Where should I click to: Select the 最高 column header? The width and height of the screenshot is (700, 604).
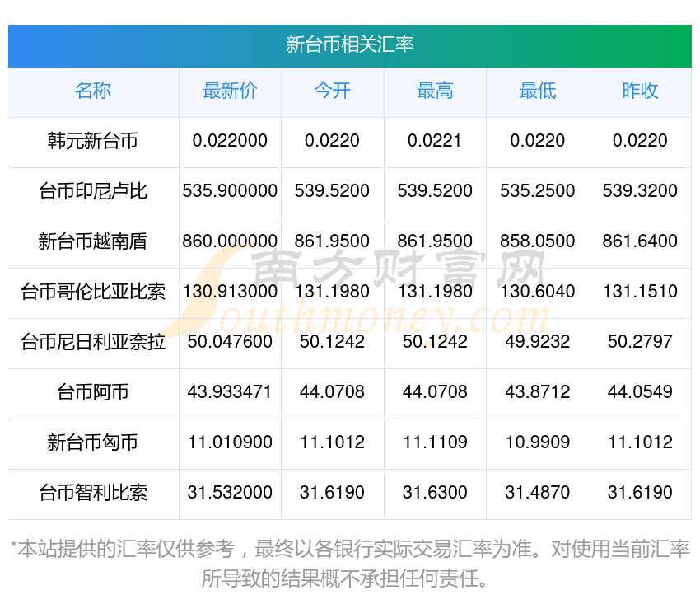(435, 91)
